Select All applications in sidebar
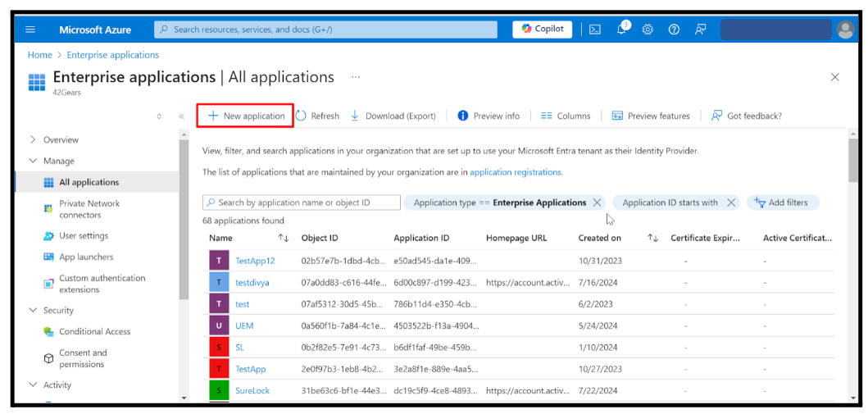Image resolution: width=868 pixels, height=414 pixels. 97,182
